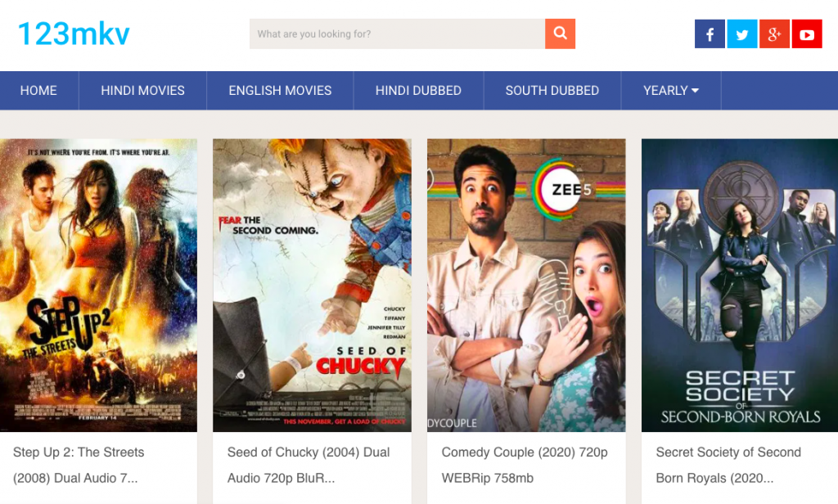This screenshot has width=838, height=504.
Task: Click in the search input field
Action: (x=397, y=34)
